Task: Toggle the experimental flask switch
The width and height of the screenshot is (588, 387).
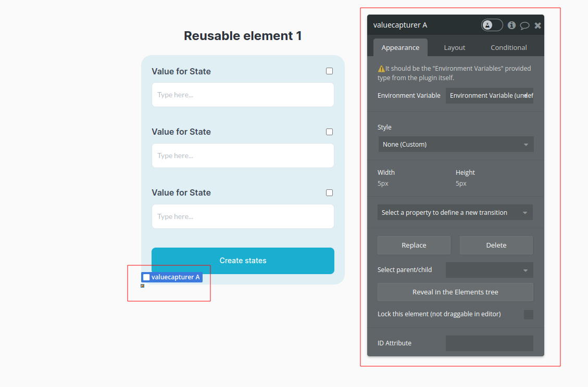Action: pyautogui.click(x=492, y=25)
